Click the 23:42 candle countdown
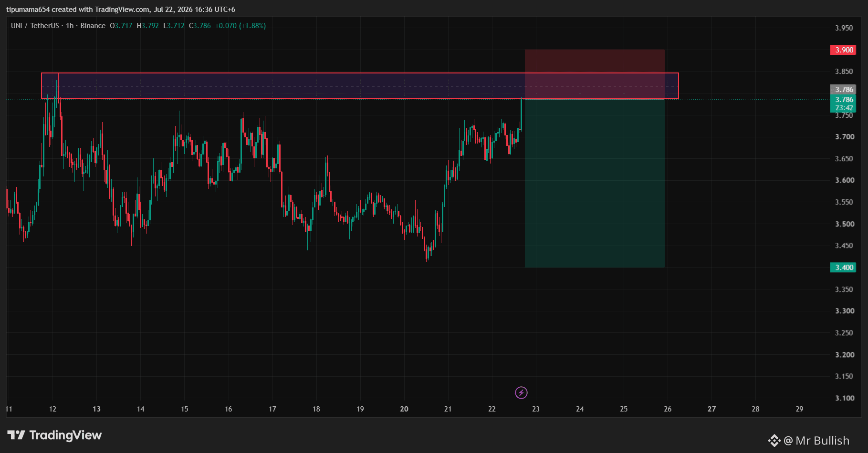The height and width of the screenshot is (453, 868). tap(844, 108)
